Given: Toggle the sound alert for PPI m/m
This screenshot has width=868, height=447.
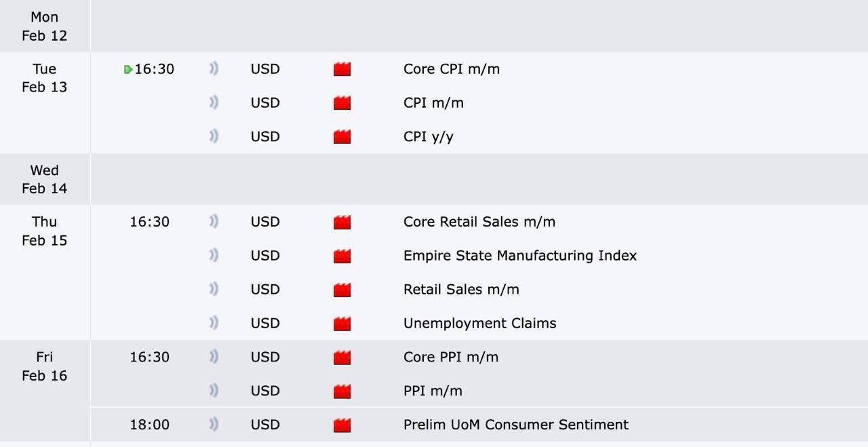Looking at the screenshot, I should tap(214, 391).
